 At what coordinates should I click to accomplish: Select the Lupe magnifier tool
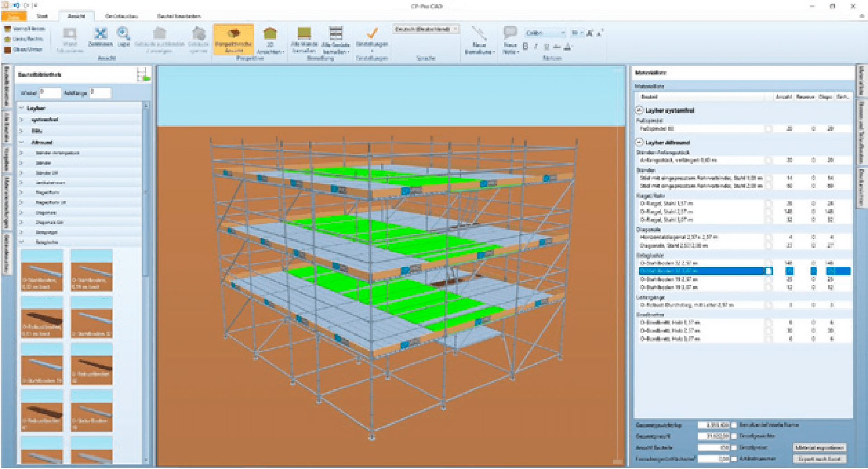point(121,35)
